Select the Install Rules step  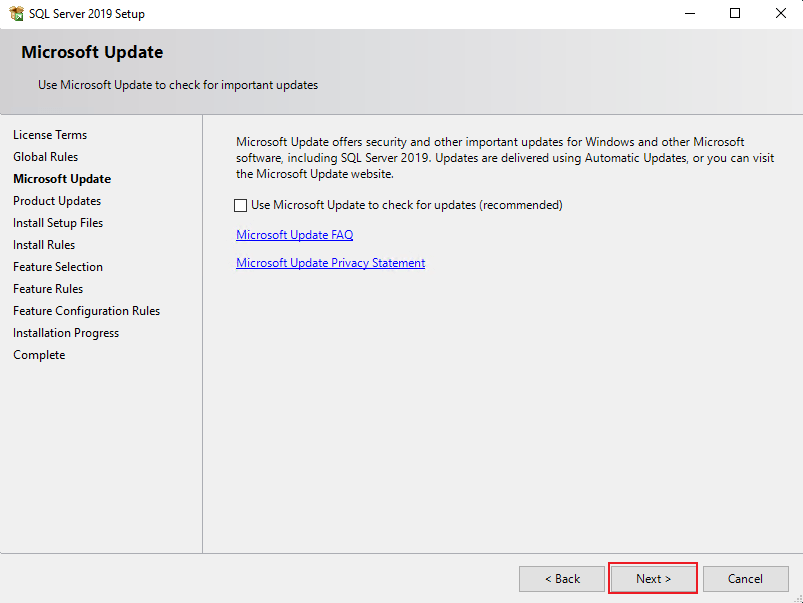pos(43,244)
